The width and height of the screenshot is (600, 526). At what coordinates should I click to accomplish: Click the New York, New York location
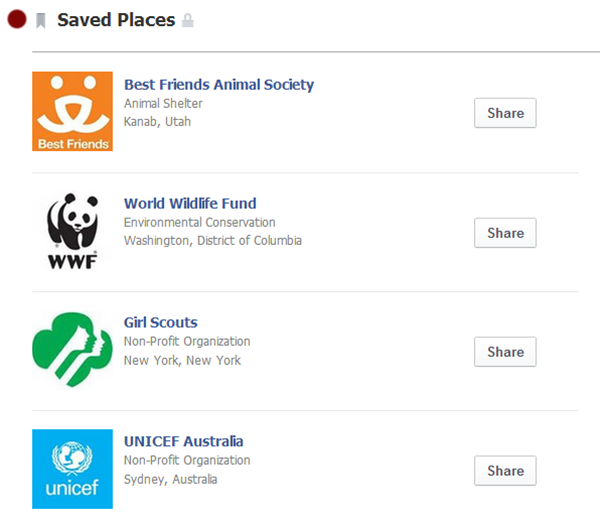pyautogui.click(x=183, y=360)
